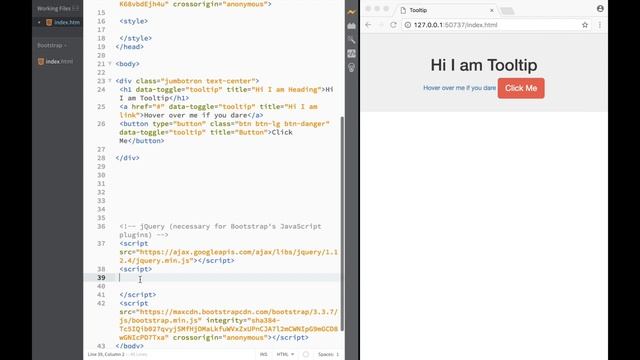Screen dimensions: 640x360
Task: Click the closing div tag on line 28
Action: [127, 158]
